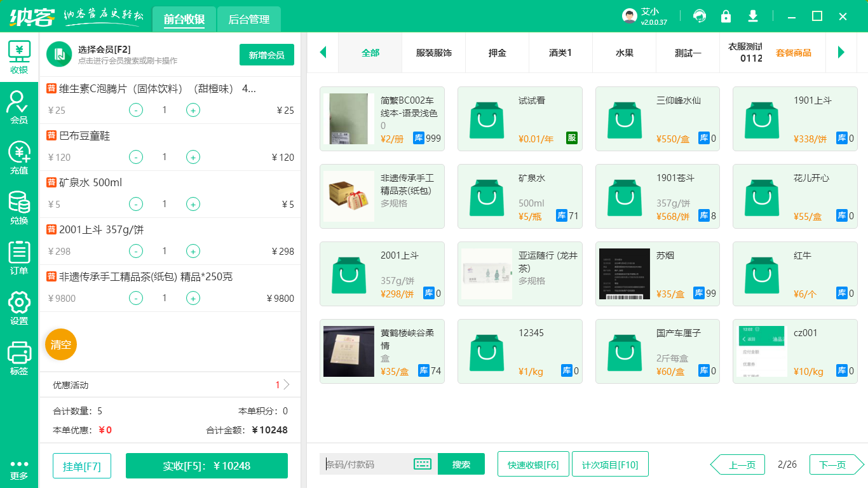Go to the next page with 下一页

click(x=837, y=464)
